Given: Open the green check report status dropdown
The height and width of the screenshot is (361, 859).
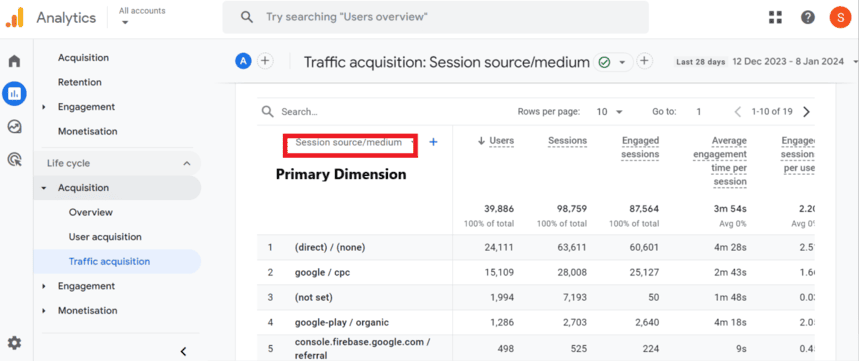Looking at the screenshot, I should (612, 62).
